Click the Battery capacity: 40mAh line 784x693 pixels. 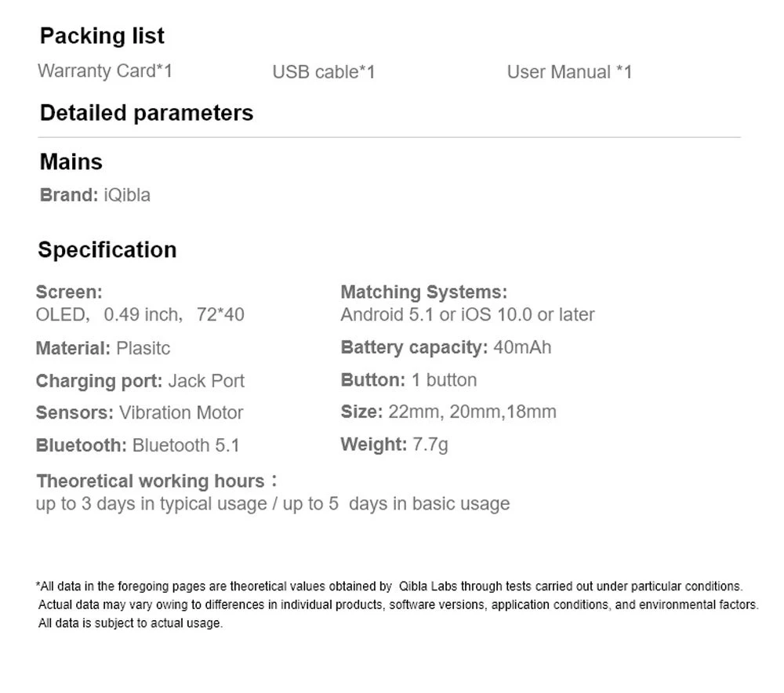tap(446, 347)
